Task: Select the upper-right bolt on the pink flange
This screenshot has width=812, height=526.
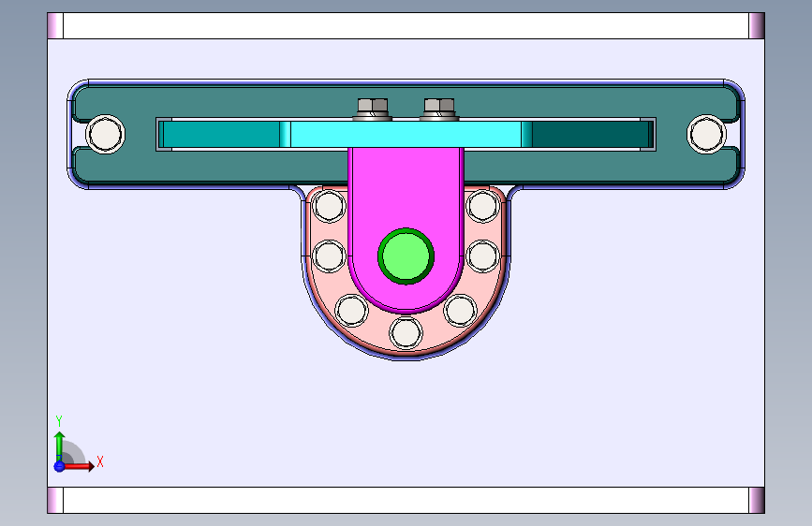Action: 482,206
